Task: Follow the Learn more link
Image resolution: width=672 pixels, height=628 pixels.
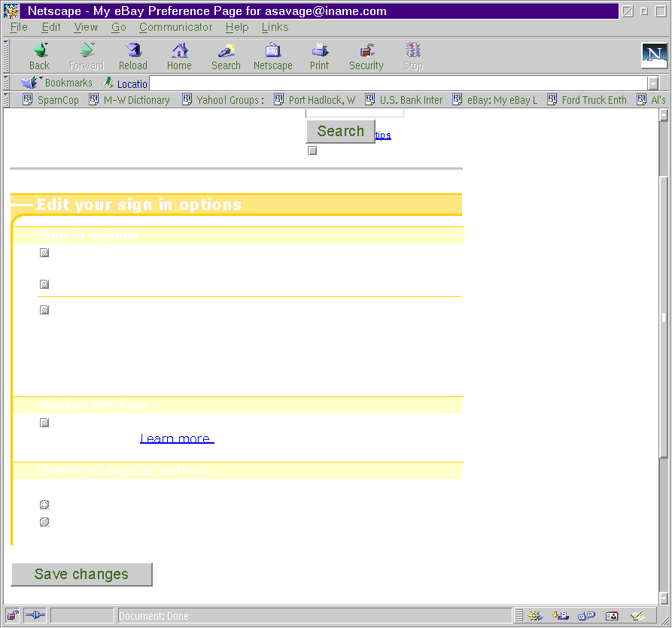Action: [177, 438]
